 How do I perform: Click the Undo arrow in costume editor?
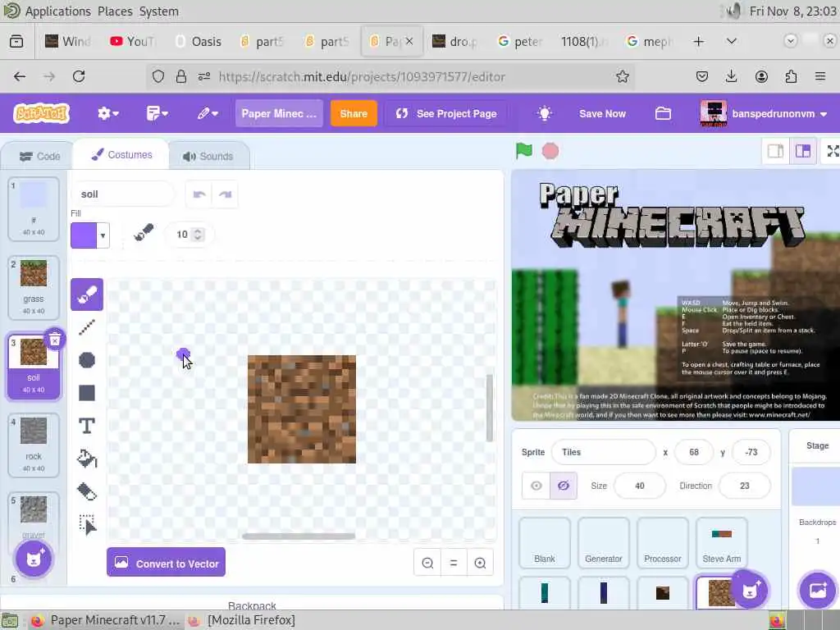pos(199,194)
